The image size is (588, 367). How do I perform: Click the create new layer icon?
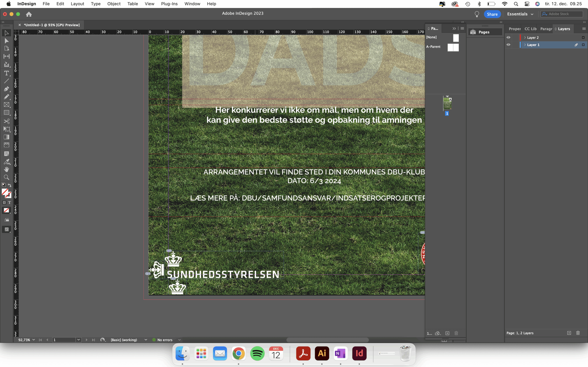(569, 333)
